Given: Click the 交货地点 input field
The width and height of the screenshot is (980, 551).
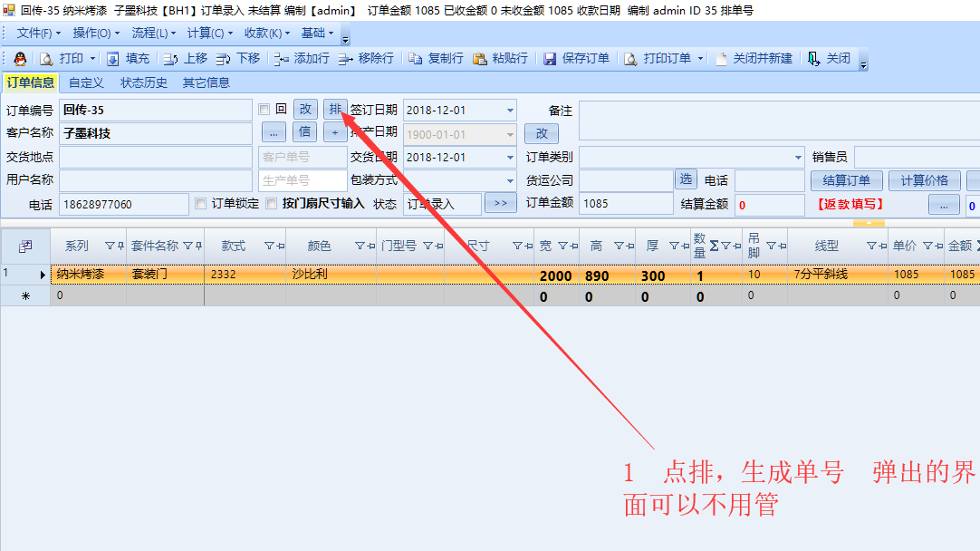Looking at the screenshot, I should [x=155, y=157].
